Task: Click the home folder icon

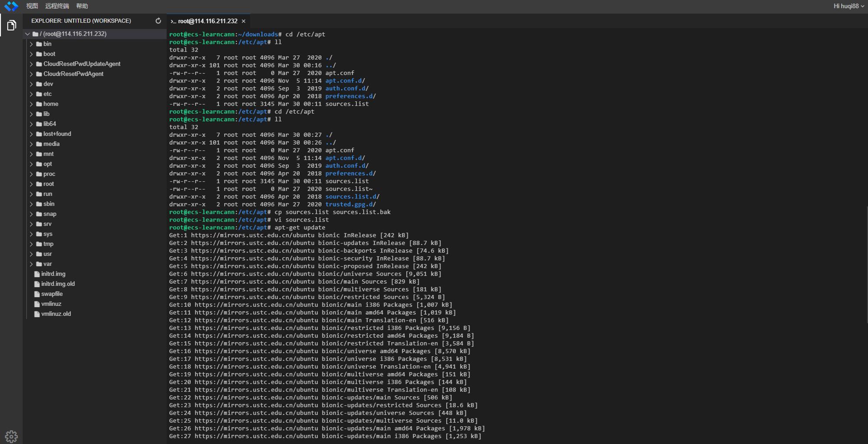Action: click(x=39, y=104)
